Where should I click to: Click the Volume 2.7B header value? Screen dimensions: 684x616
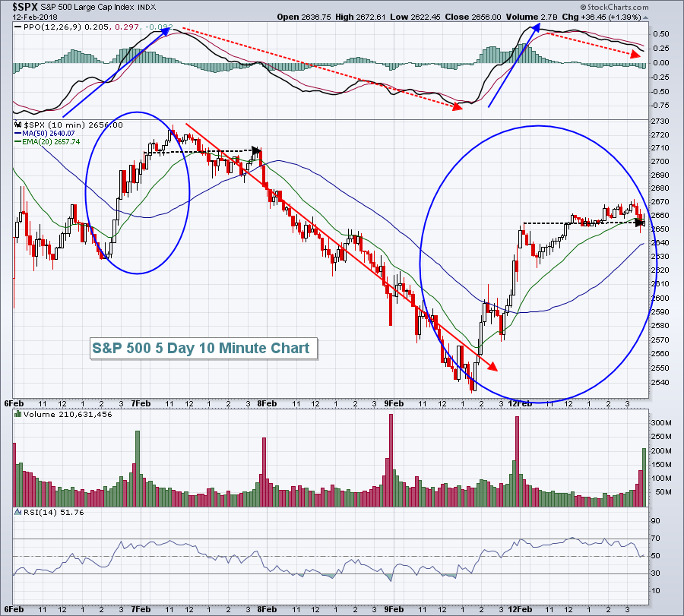click(532, 17)
